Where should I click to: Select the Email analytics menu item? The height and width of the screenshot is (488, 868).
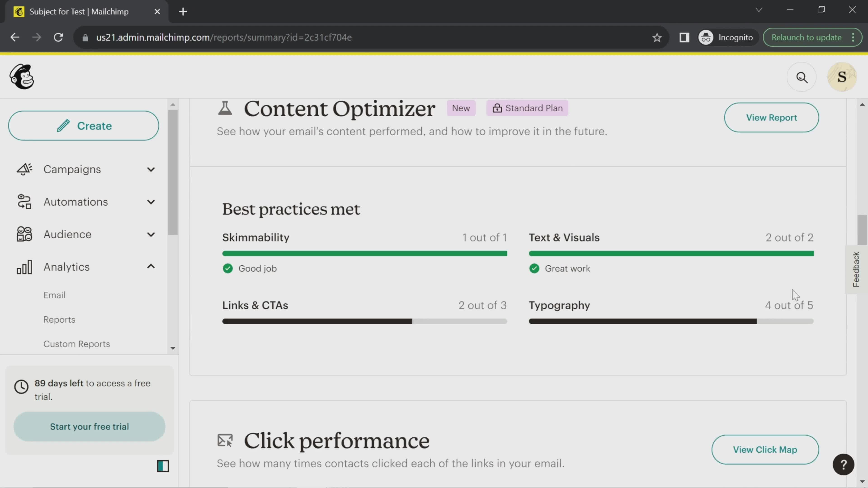(x=54, y=294)
